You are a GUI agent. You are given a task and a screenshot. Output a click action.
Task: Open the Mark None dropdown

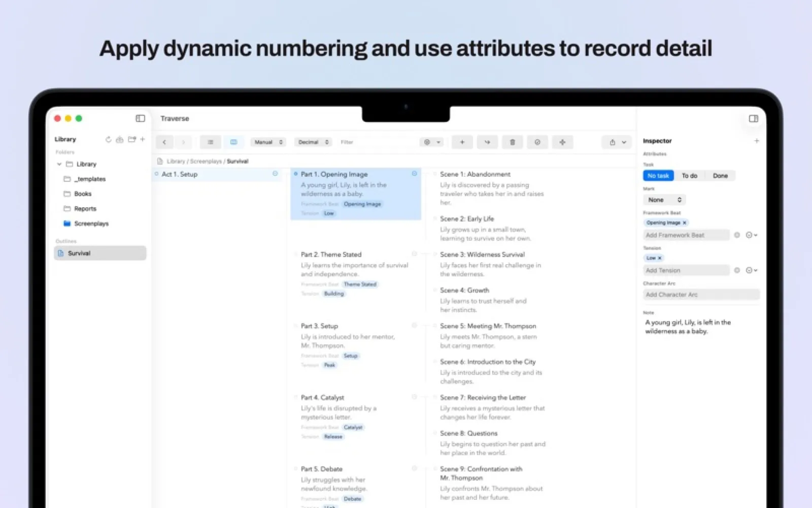(665, 200)
